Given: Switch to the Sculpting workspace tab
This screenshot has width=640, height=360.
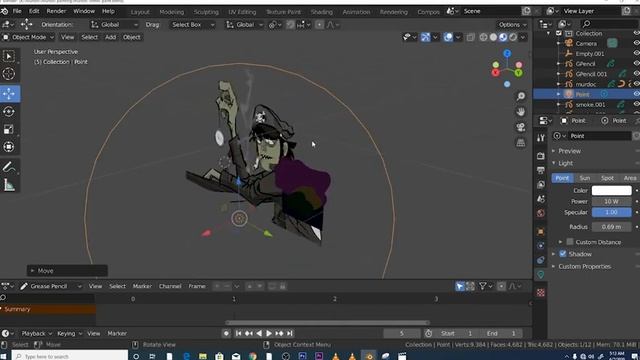Looking at the screenshot, I should tap(206, 12).
